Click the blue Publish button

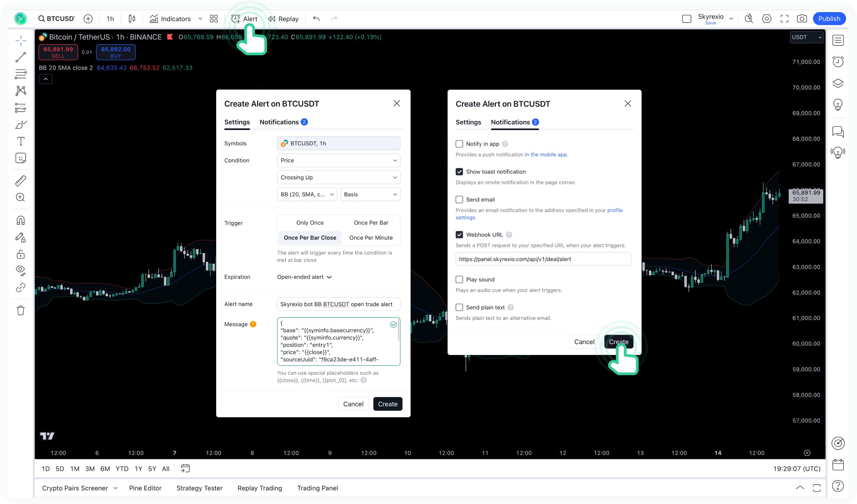tap(829, 19)
